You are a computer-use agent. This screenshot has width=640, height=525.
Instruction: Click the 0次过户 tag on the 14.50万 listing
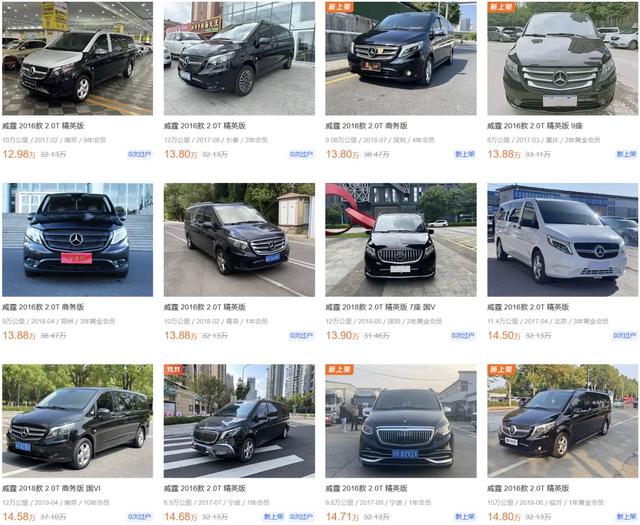pyautogui.click(x=624, y=336)
